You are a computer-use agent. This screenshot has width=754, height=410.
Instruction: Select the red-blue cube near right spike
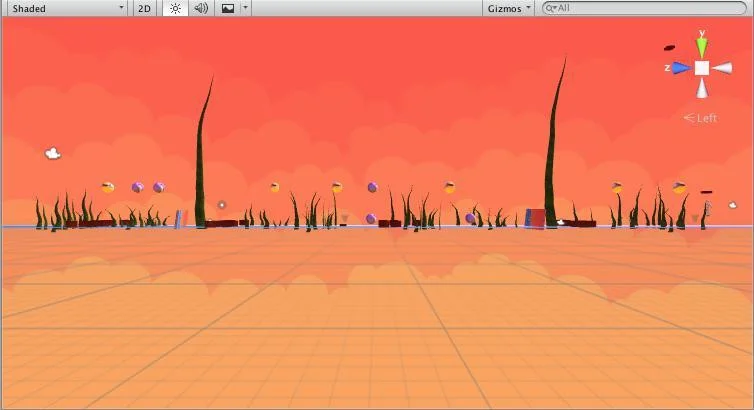(x=535, y=218)
